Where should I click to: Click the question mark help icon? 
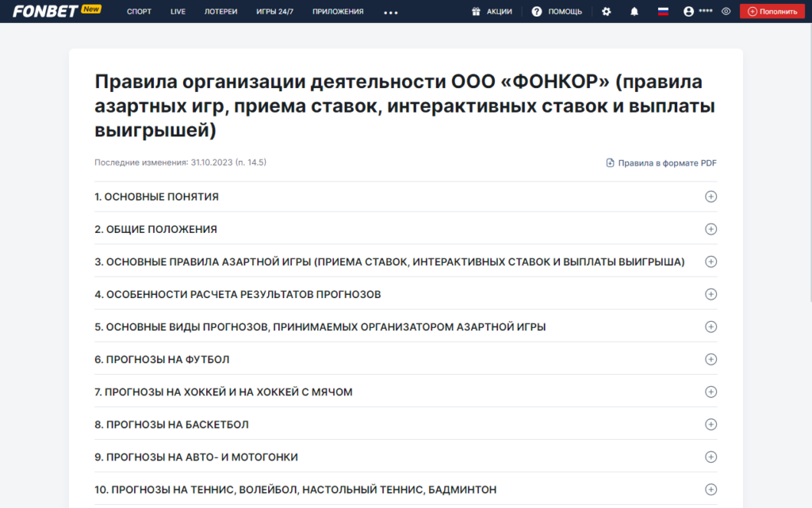(x=537, y=11)
